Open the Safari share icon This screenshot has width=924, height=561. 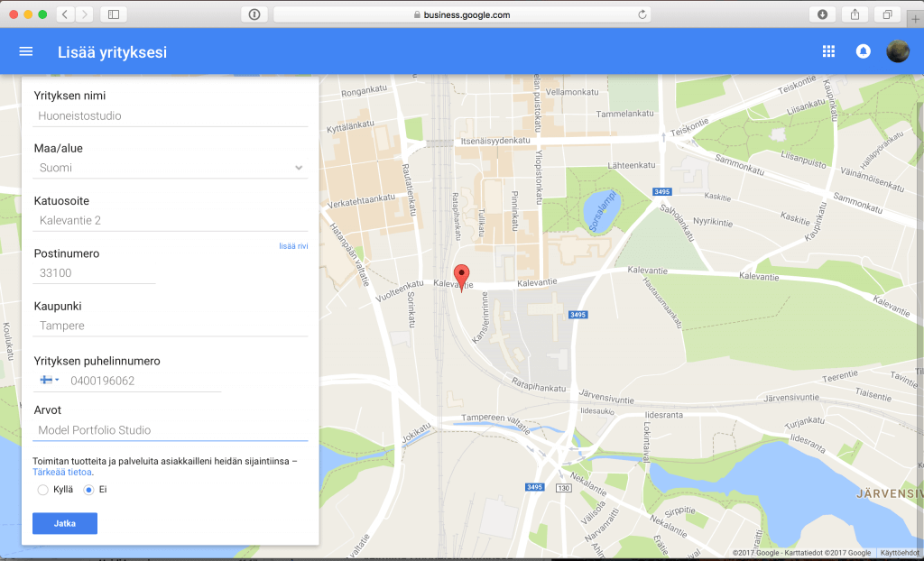854,14
